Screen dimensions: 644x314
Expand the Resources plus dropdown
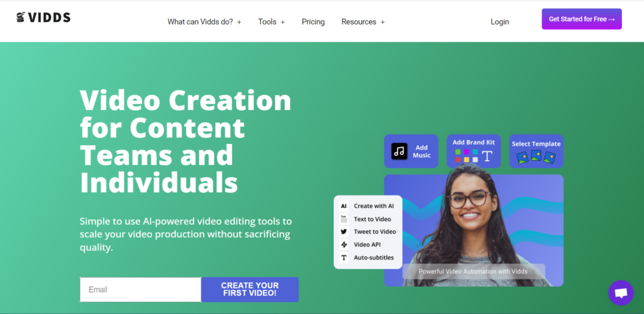coord(363,22)
